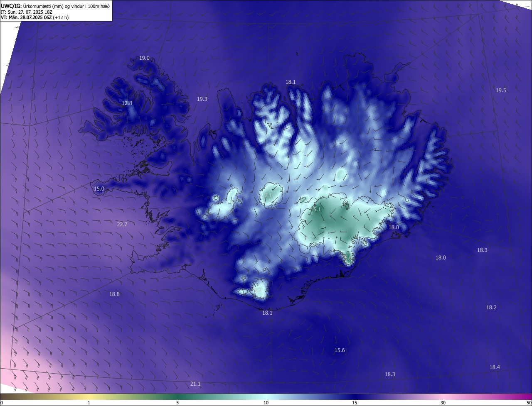Click the 19.3 value label
The height and width of the screenshot is (406, 532).
202,99
